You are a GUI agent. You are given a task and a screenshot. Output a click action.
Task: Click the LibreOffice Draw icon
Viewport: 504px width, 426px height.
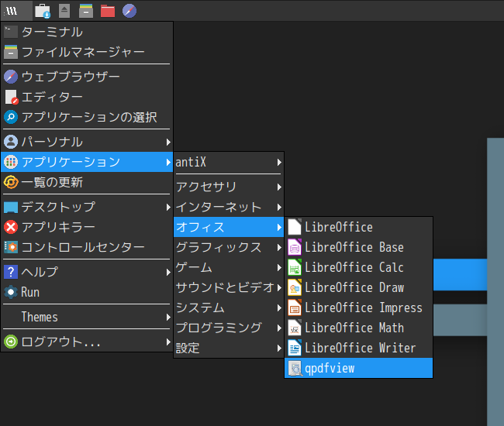(295, 287)
